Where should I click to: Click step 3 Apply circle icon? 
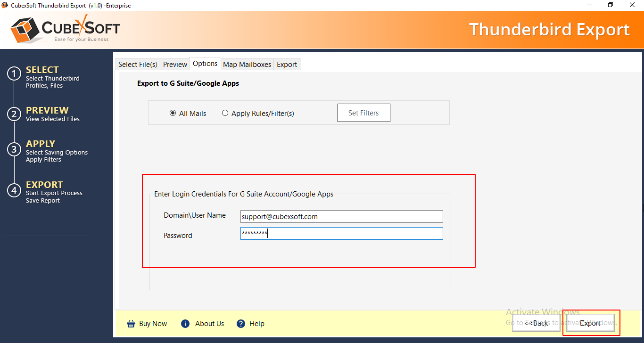pyautogui.click(x=14, y=149)
